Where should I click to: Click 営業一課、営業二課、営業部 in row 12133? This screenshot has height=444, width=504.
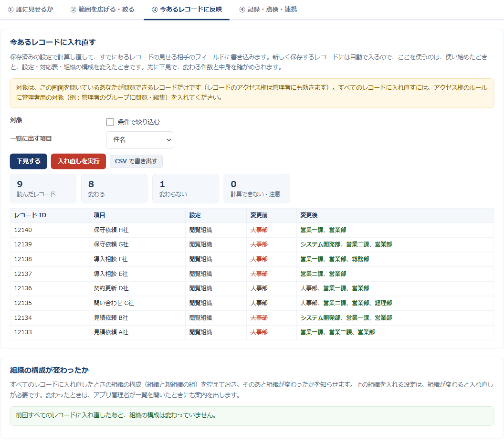tap(337, 332)
